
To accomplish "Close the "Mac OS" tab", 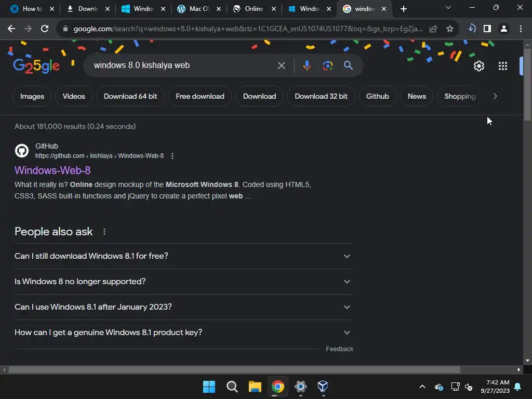I will tap(219, 9).
